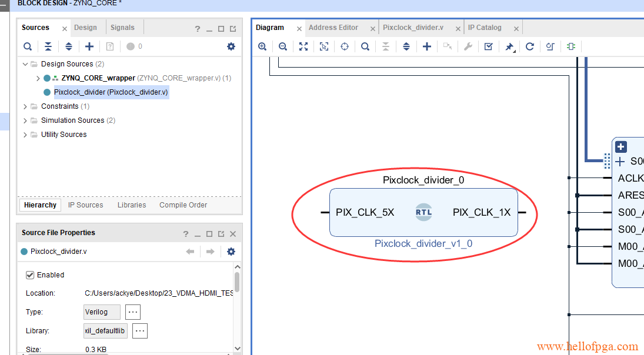
Task: Select the Pixclock_divider_0 RTL block
Action: [x=423, y=212]
